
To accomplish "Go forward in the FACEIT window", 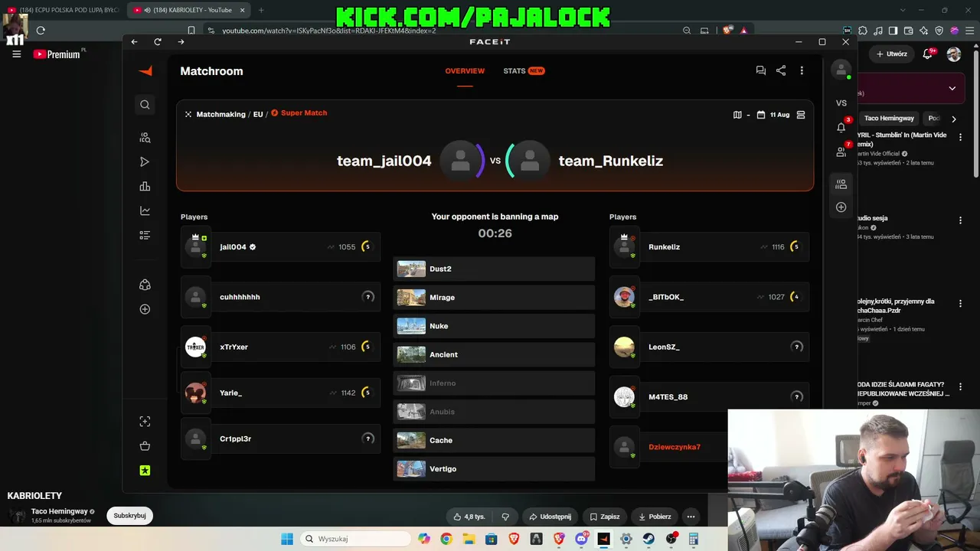I will 181,42.
